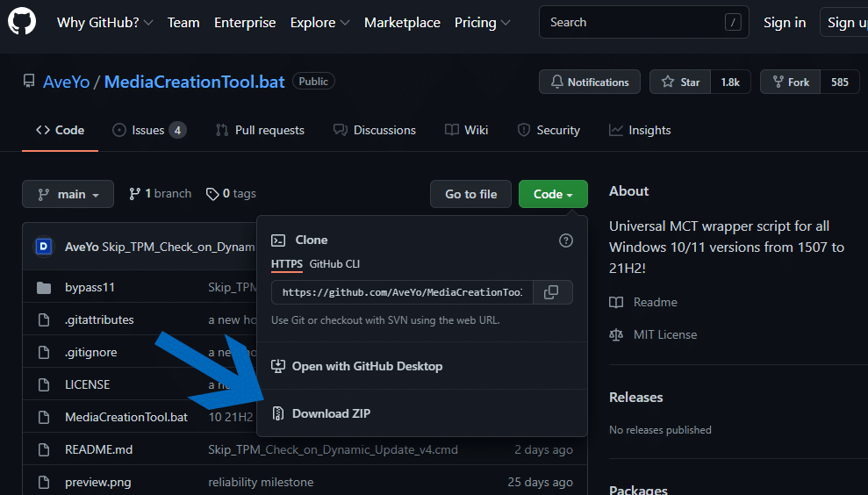The image size is (868, 495).
Task: Click the help question mark in Clone panel
Action: [x=566, y=240]
